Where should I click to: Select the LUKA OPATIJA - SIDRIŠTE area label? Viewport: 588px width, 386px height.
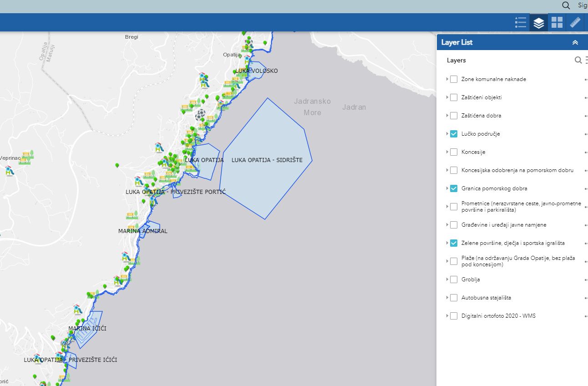coord(267,160)
